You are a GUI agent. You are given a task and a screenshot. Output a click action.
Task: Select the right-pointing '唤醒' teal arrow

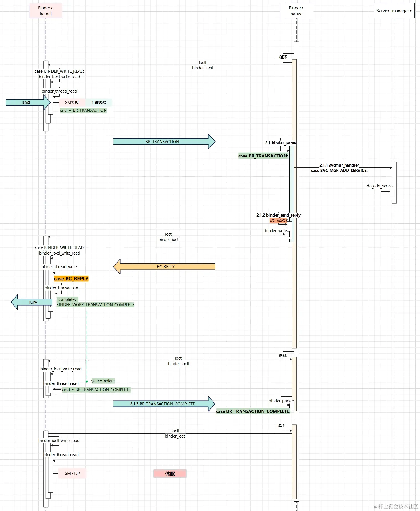pyautogui.click(x=28, y=103)
